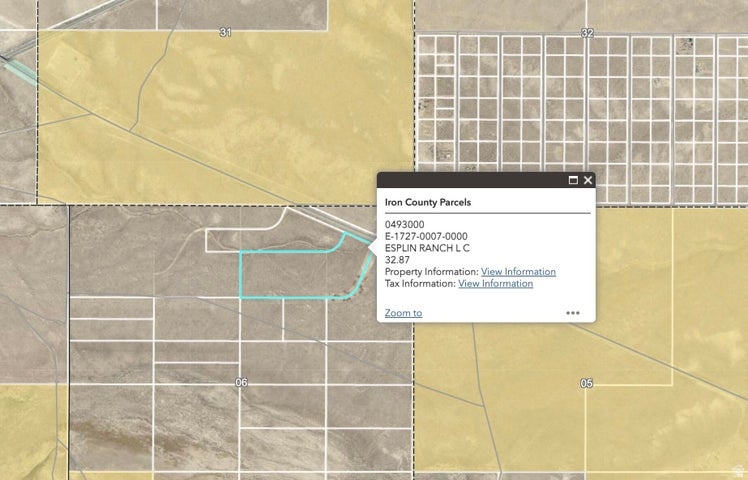The image size is (748, 480).
Task: Click the Iron County Parcels popup title
Action: [x=427, y=202]
